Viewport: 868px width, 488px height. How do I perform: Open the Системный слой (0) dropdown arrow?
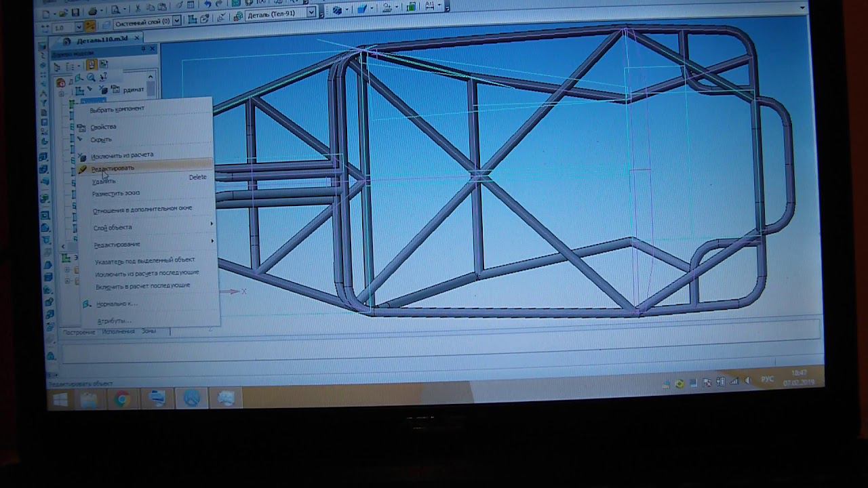(x=176, y=21)
